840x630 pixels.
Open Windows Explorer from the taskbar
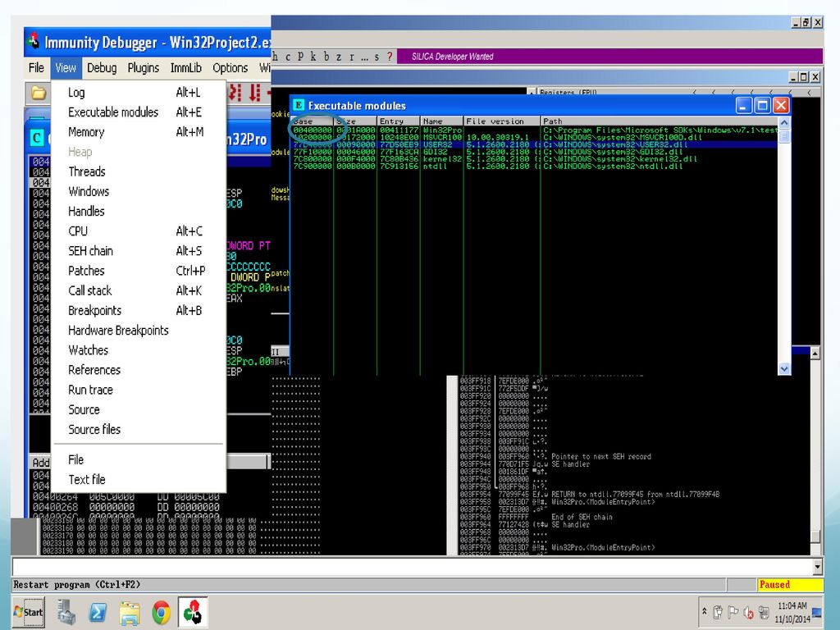[x=129, y=612]
